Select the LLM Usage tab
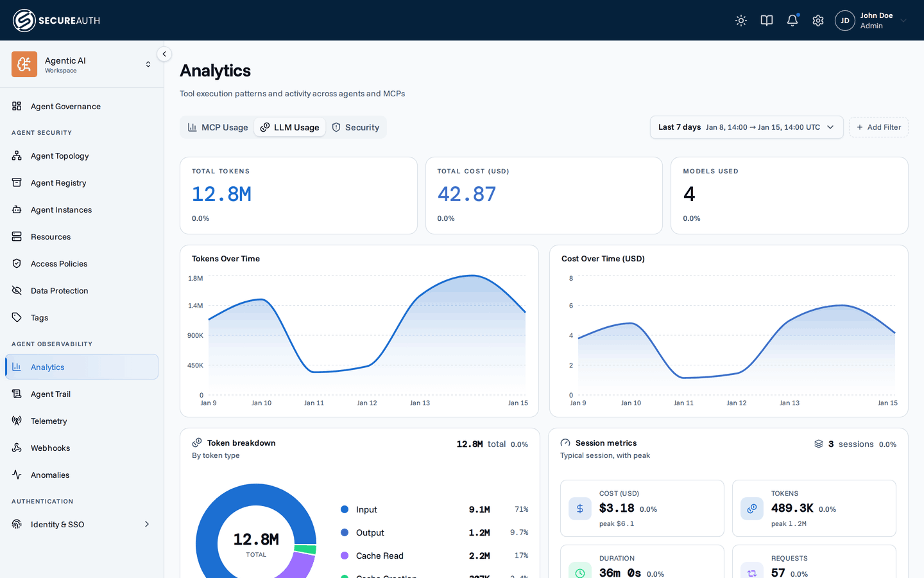 click(x=289, y=127)
